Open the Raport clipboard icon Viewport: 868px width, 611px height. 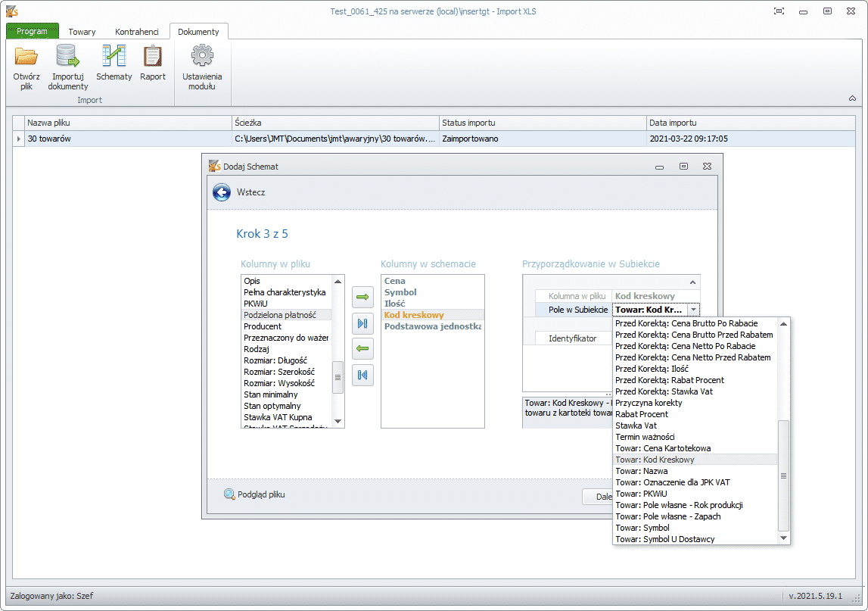[152, 57]
